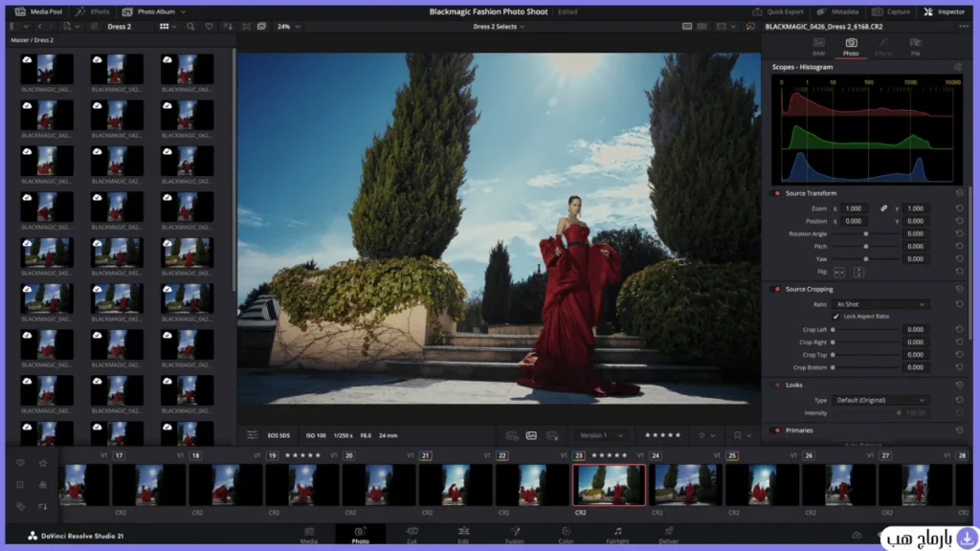
Task: Toggle the Inspector panel
Action: [944, 11]
